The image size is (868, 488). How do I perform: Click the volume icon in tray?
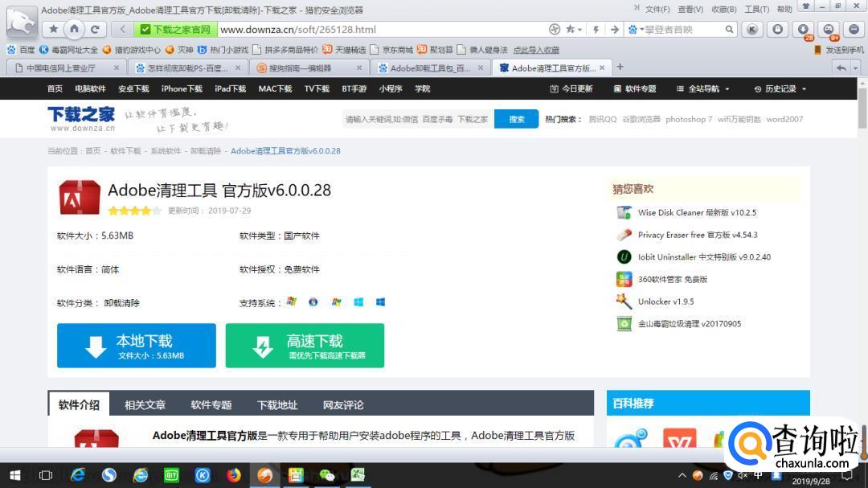pyautogui.click(x=743, y=475)
